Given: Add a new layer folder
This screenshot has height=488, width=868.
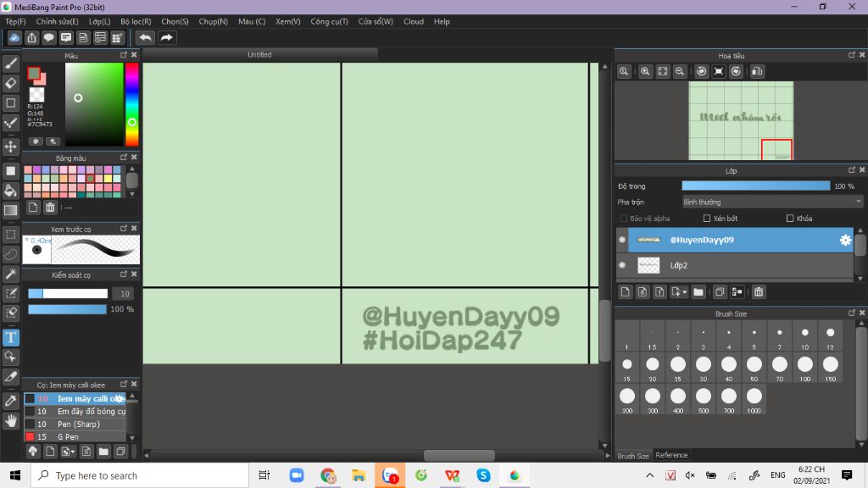Looking at the screenshot, I should coord(698,291).
